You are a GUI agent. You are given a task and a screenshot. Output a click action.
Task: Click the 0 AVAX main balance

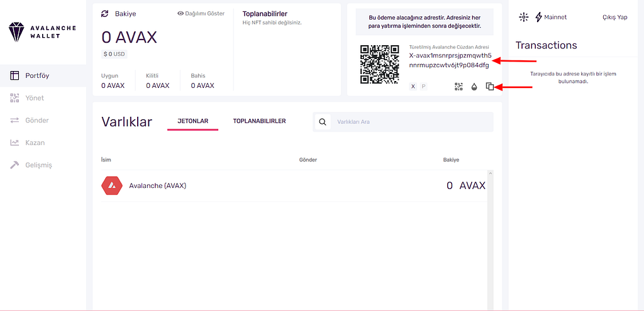tap(129, 37)
